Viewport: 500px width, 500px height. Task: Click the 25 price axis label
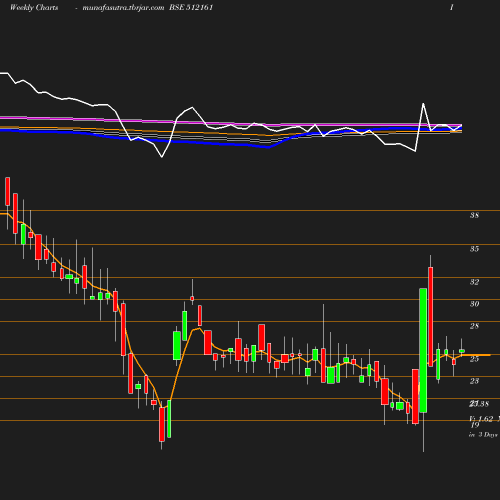474,359
